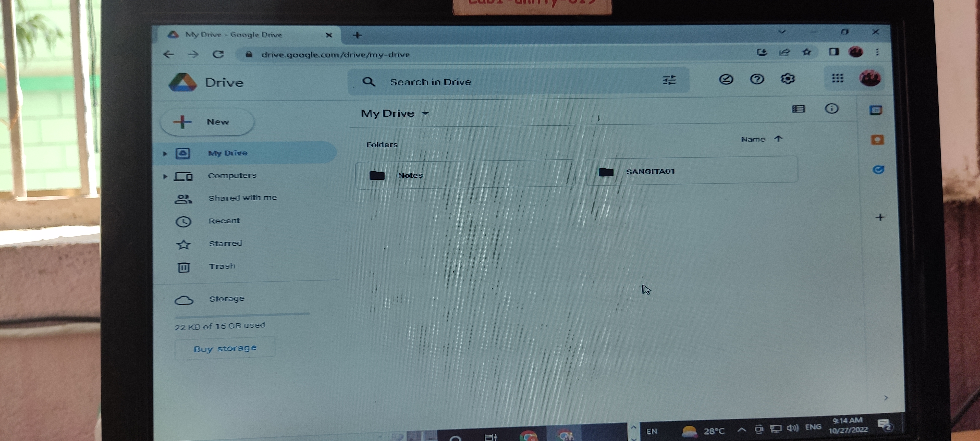Viewport: 980px width, 441px height.
Task: Switch to list layout view
Action: coord(798,109)
